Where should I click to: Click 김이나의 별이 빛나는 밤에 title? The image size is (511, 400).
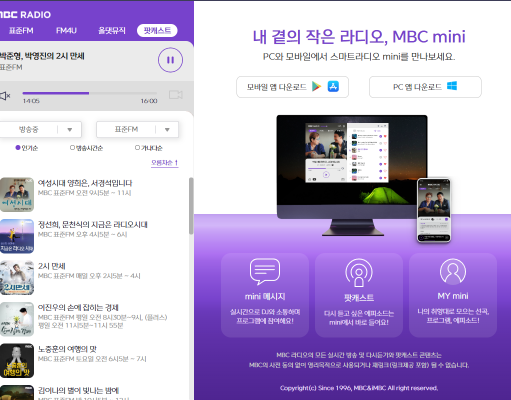(x=78, y=390)
